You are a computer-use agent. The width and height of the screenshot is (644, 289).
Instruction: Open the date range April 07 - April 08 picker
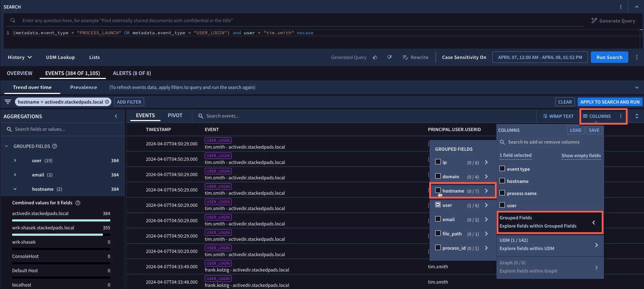point(540,57)
